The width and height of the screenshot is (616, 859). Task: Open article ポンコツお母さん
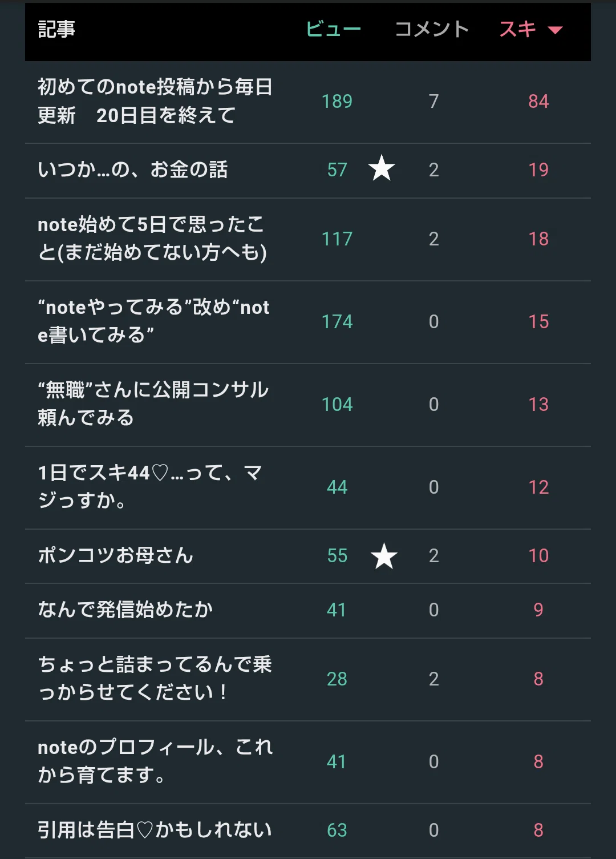tap(115, 555)
